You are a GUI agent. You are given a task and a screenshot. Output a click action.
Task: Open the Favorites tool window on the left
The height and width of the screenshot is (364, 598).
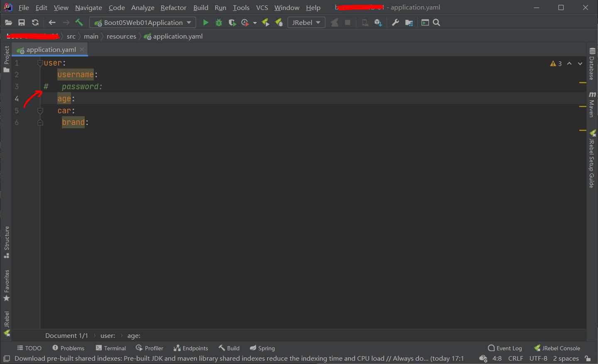[6, 286]
